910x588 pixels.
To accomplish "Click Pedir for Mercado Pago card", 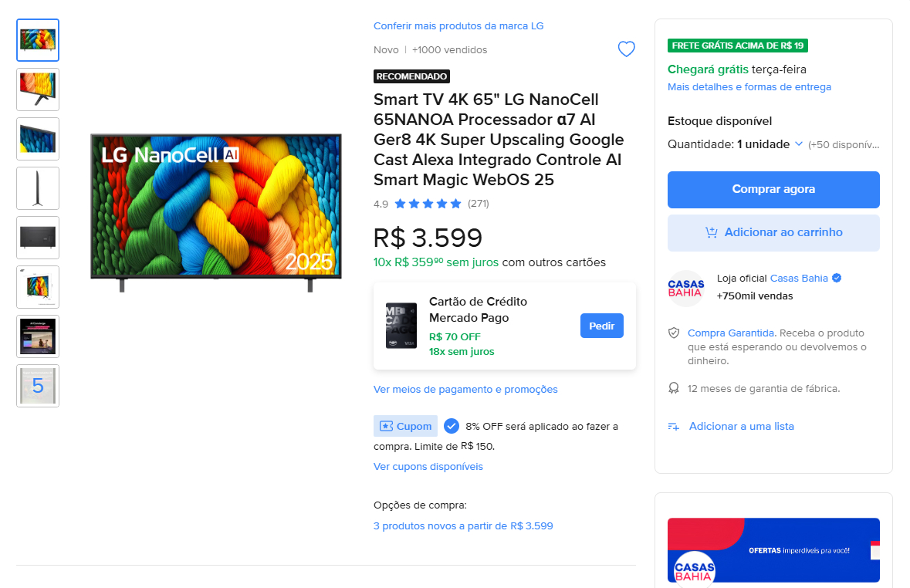I will (602, 326).
